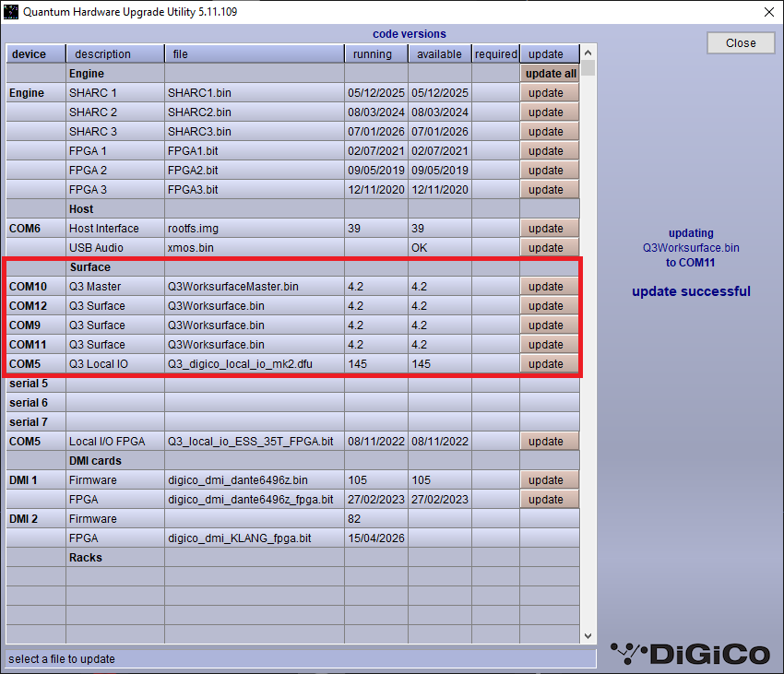Click the serial 6 row label
The image size is (784, 674).
point(29,403)
